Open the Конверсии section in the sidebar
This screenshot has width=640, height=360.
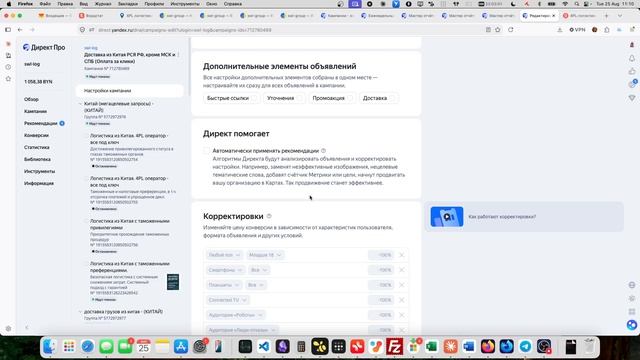pos(36,135)
